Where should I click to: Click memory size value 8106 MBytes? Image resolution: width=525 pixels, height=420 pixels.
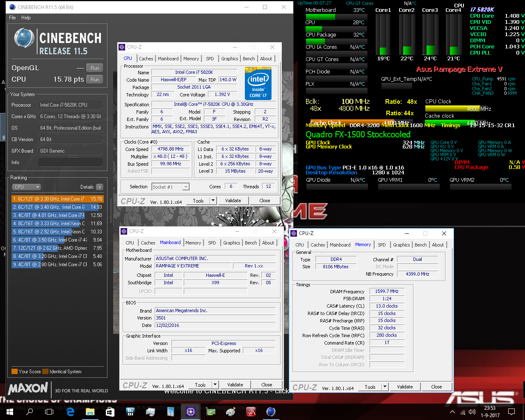tap(336, 267)
